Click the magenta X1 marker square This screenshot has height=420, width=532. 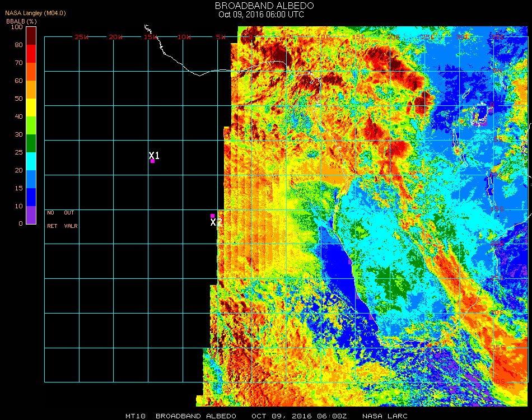(x=152, y=161)
